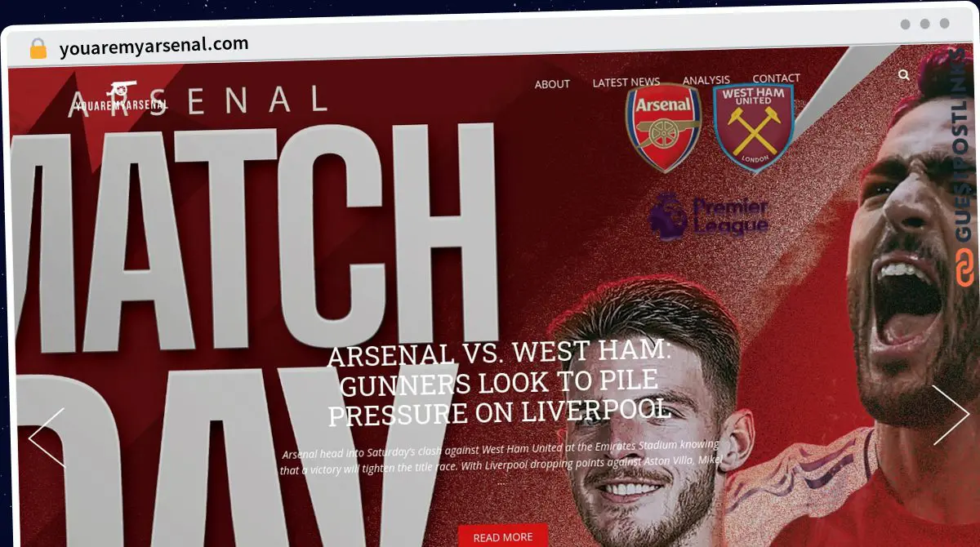Click the article excerpt text

(501, 458)
